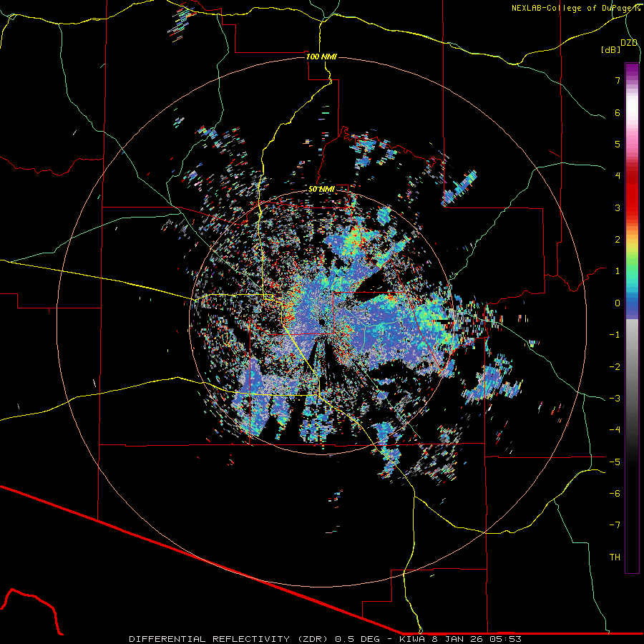Click the -7 dB tick label on legend
The height and width of the screenshot is (644, 644).
tap(615, 525)
